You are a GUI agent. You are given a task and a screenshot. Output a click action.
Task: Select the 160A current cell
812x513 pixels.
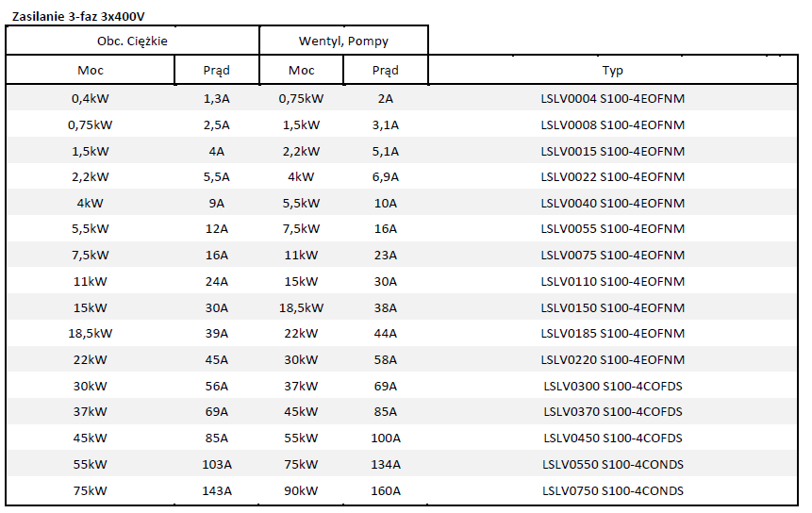coord(385,490)
